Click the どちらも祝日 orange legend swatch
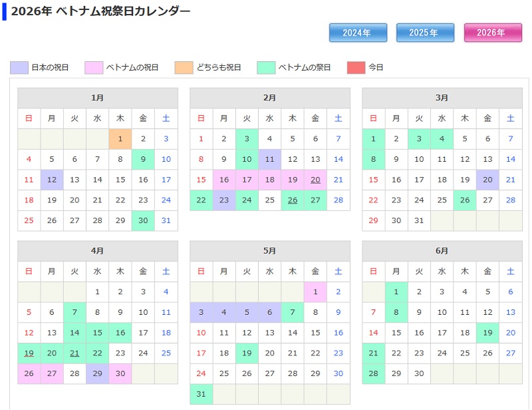 coord(184,67)
